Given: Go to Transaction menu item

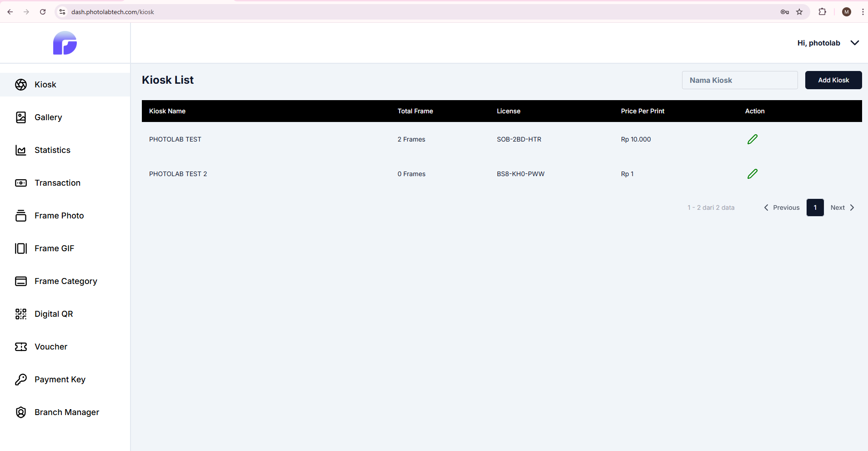Looking at the screenshot, I should 57,183.
